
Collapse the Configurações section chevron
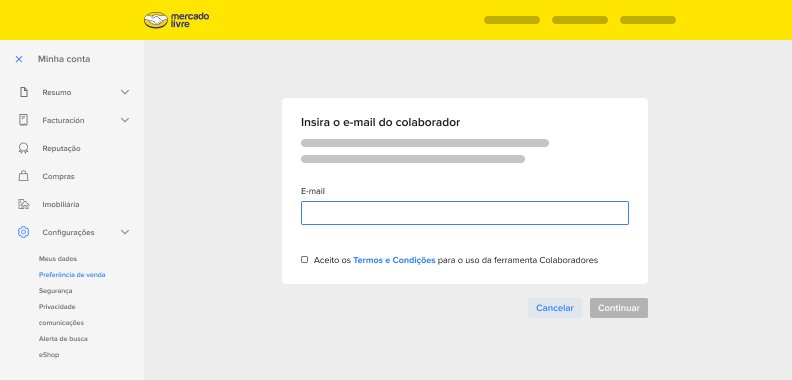[125, 232]
